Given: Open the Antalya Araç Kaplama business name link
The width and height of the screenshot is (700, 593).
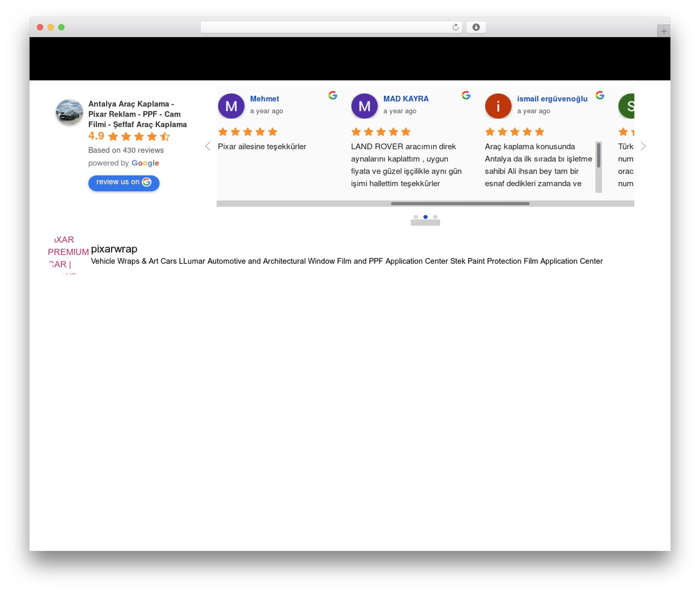Looking at the screenshot, I should point(138,114).
